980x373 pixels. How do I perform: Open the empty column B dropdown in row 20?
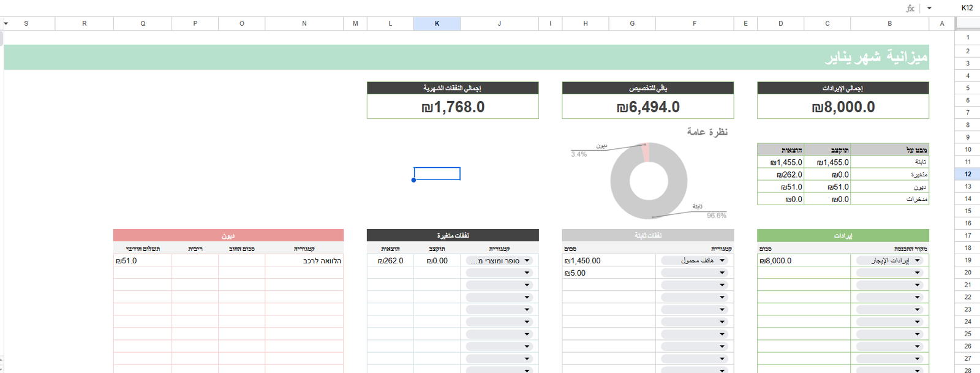(917, 273)
